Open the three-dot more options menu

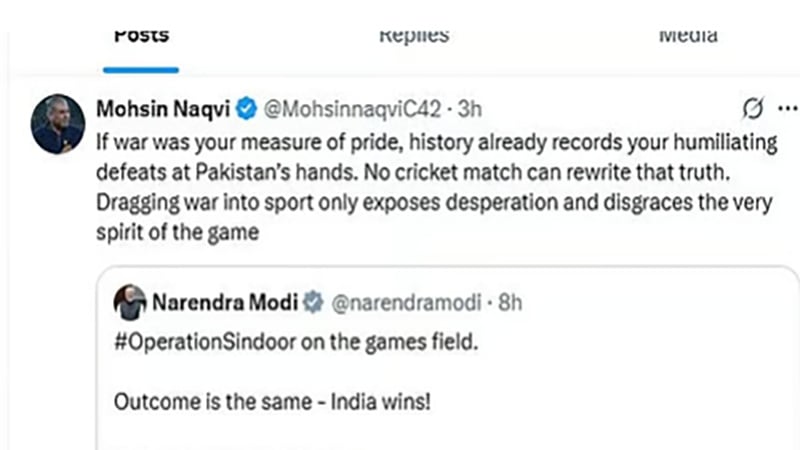click(787, 108)
